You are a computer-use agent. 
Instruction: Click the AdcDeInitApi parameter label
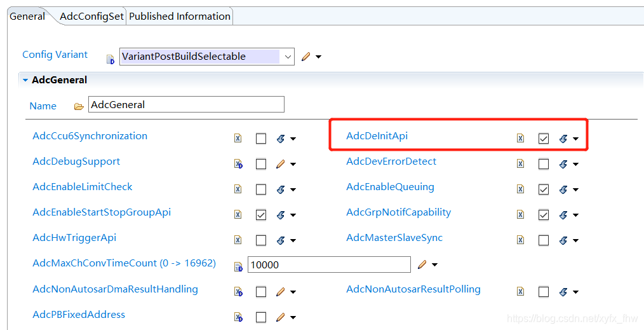pyautogui.click(x=377, y=135)
